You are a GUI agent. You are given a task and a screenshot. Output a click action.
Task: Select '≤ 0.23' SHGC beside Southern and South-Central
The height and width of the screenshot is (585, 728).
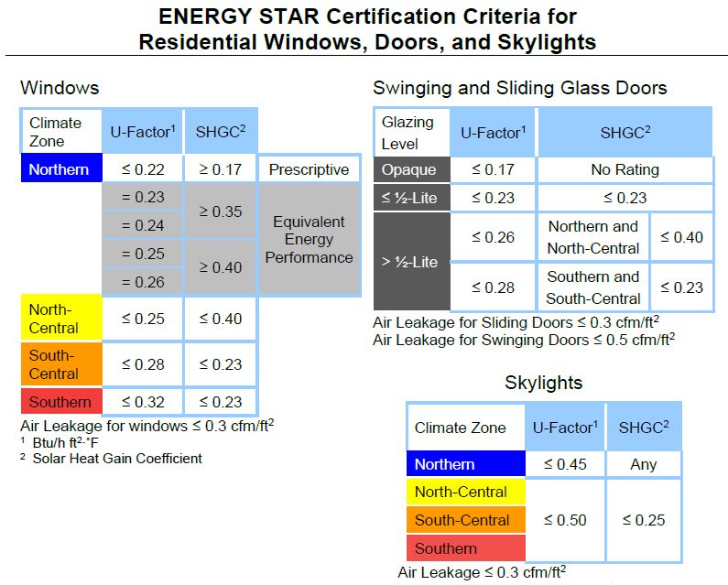[x=681, y=287]
